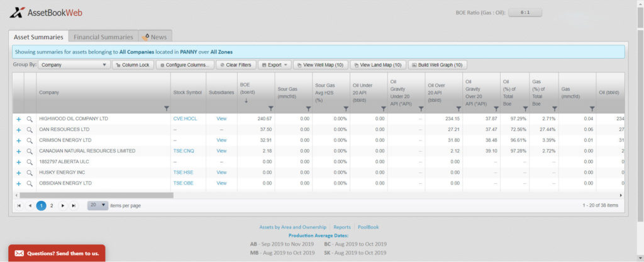Switch to the Asset Summaries tab
Image resolution: width=644 pixels, height=262 pixels.
(x=38, y=37)
